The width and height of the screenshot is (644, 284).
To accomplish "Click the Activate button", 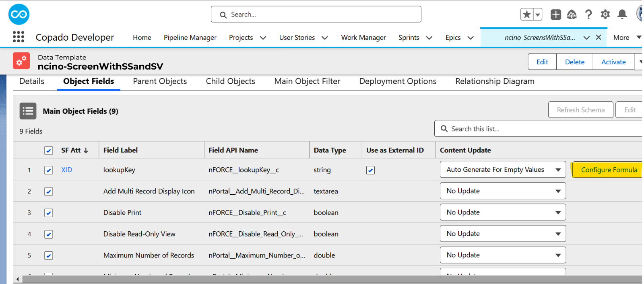I will (613, 62).
